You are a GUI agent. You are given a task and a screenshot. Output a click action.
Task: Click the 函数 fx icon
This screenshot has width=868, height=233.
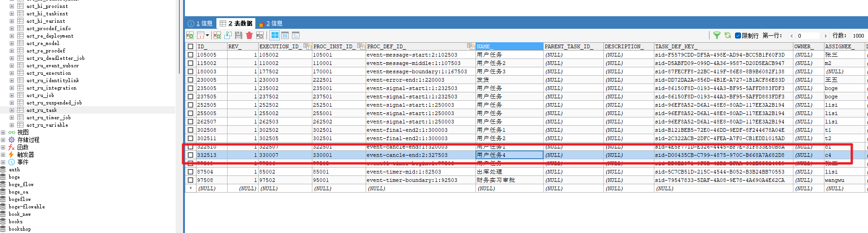(x=12, y=147)
